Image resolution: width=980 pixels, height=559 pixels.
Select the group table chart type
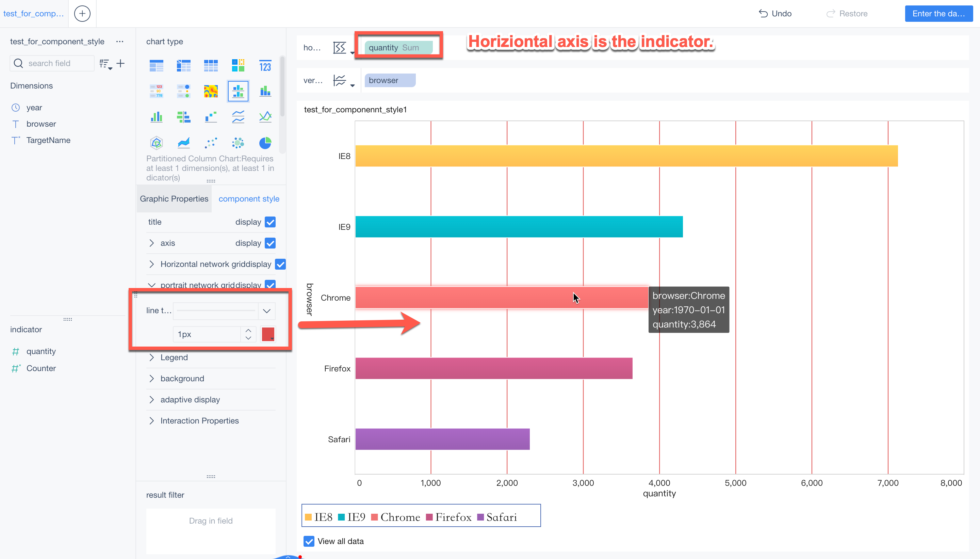tap(156, 66)
